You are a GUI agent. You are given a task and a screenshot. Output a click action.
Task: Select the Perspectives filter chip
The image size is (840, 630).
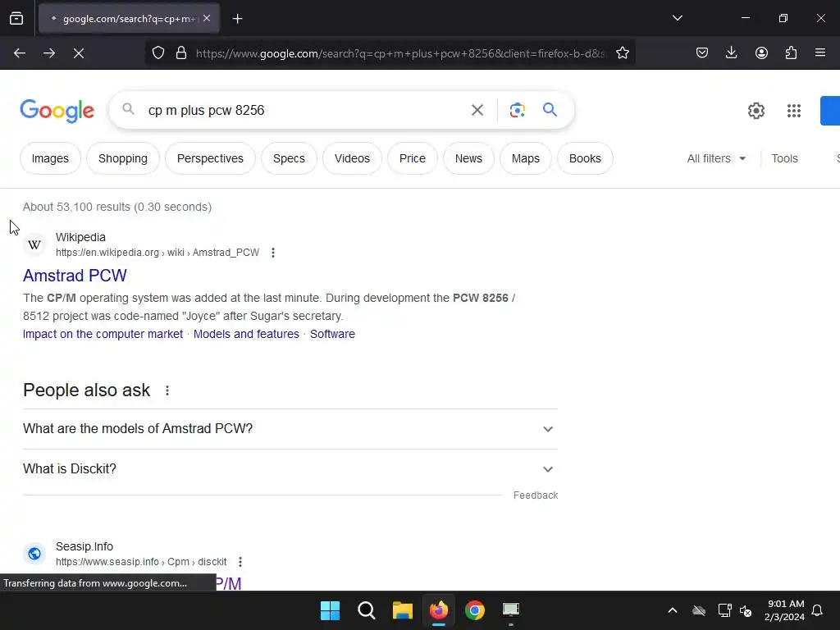(x=210, y=158)
